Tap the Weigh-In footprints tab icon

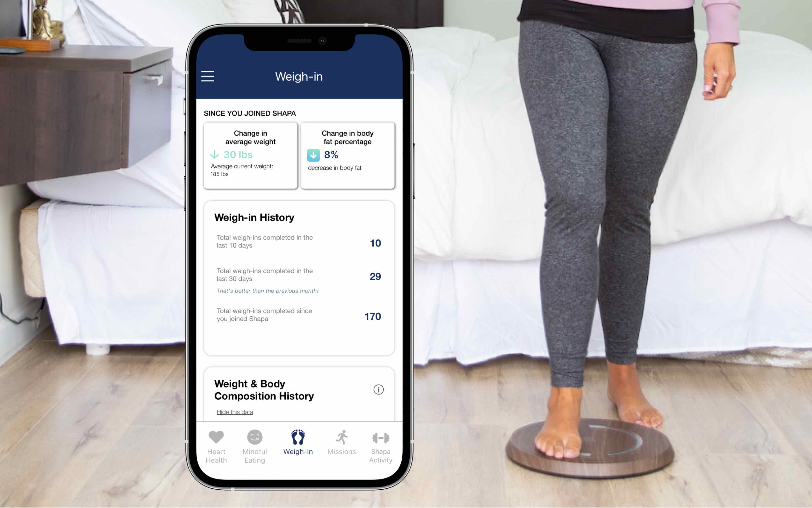tap(298, 438)
